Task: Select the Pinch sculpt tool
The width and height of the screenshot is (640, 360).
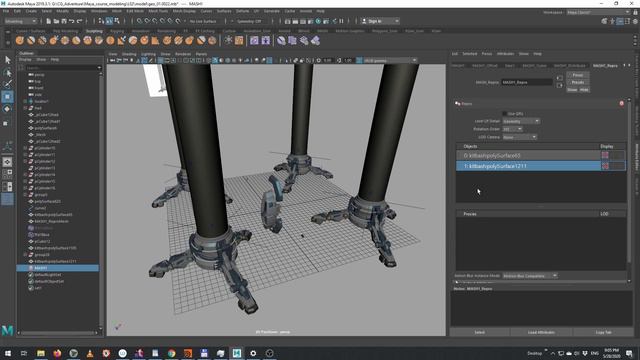Action: (x=65, y=40)
